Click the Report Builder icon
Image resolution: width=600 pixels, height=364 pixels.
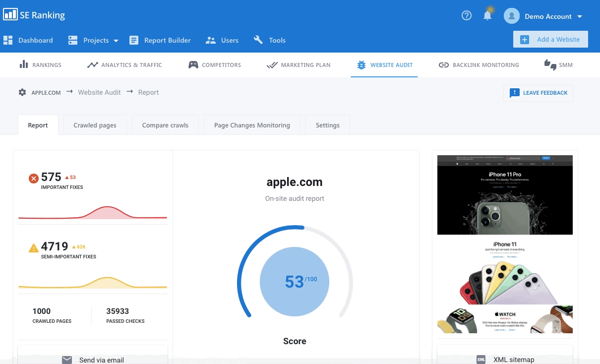[134, 40]
